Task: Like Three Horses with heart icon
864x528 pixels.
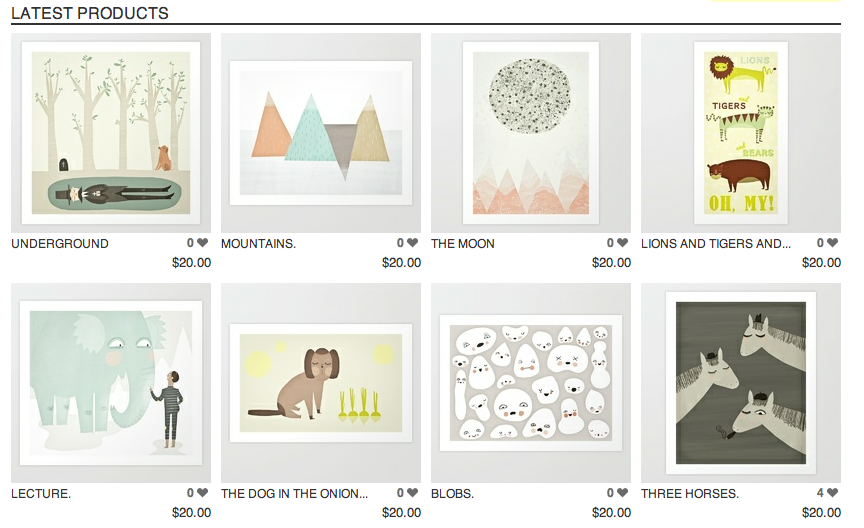Action: pos(832,493)
